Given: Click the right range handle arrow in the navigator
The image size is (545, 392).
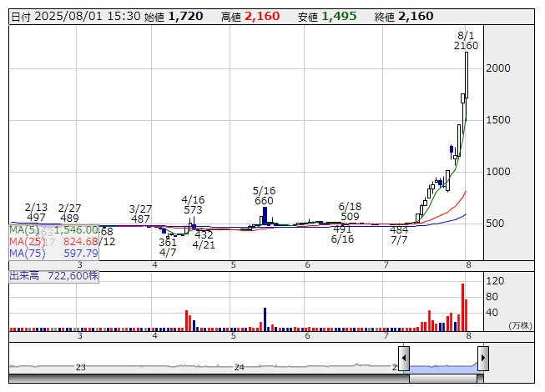Looking at the screenshot, I should (x=482, y=359).
